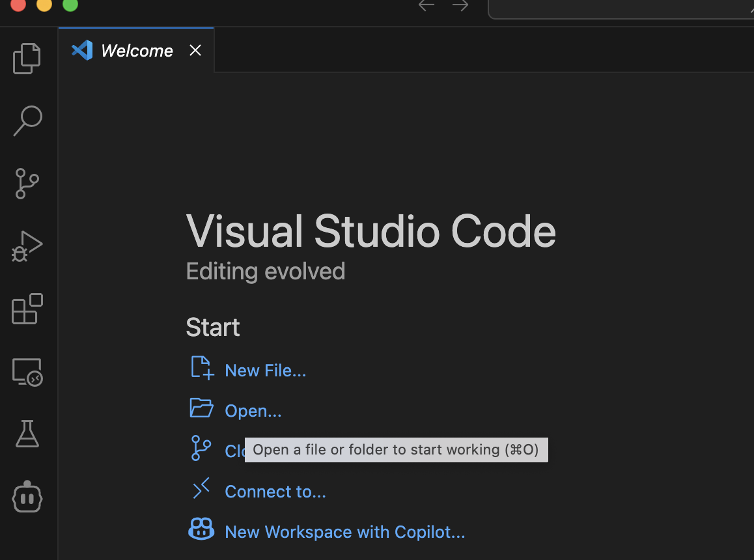
Task: Click the green full-screen traffic light button
Action: (x=70, y=6)
